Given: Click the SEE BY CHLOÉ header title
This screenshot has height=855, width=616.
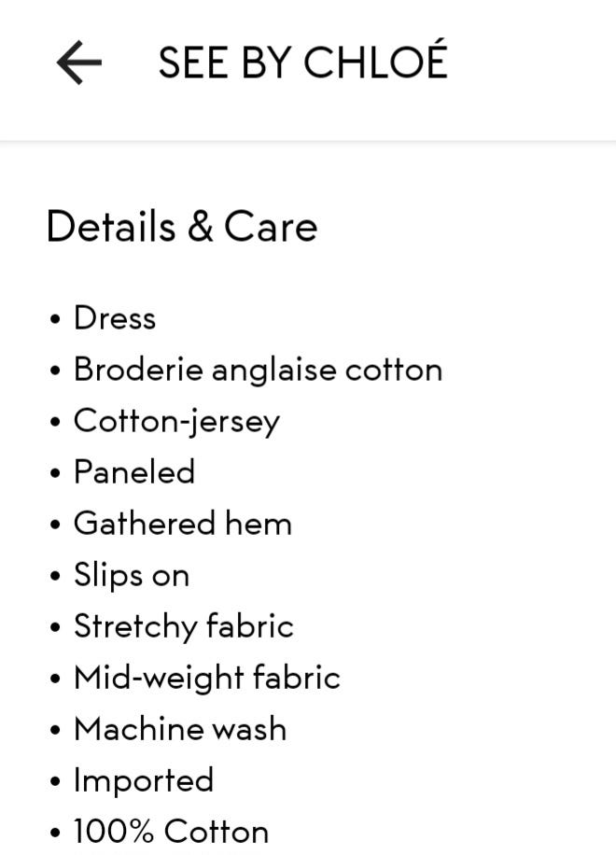Looking at the screenshot, I should [302, 63].
